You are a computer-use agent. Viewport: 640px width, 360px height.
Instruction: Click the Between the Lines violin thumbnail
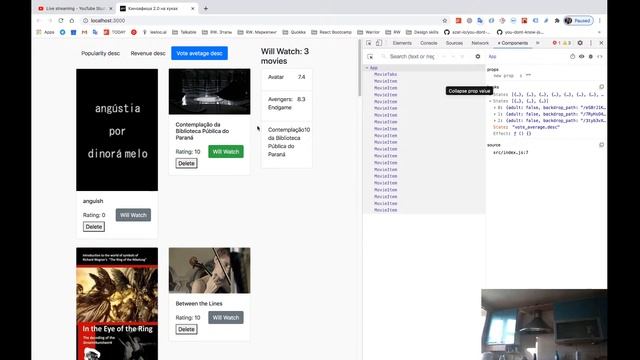(209, 270)
